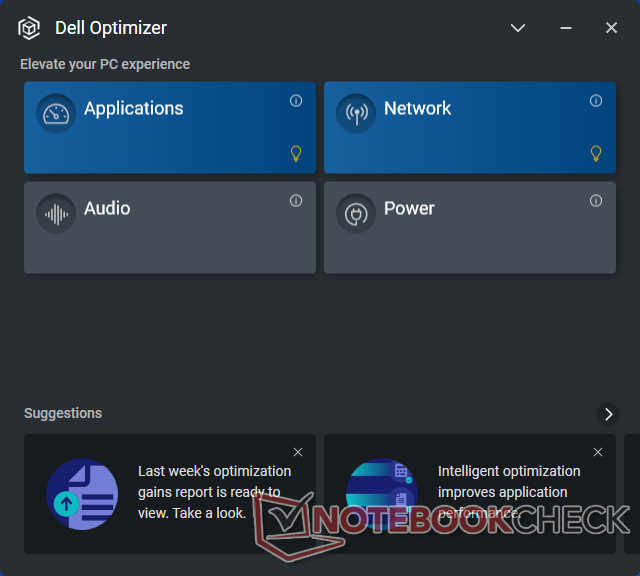This screenshot has height=576, width=640.
Task: Show info for the Applications tile
Action: pyautogui.click(x=296, y=101)
